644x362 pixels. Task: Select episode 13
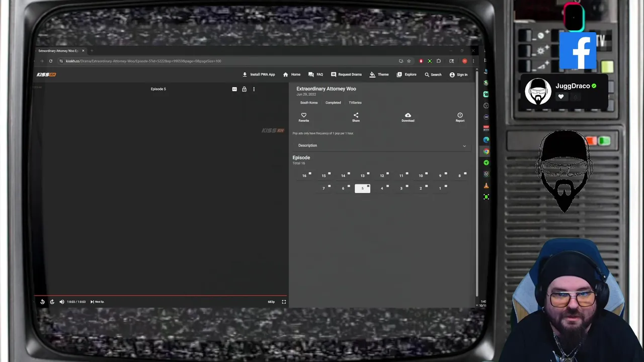tap(362, 175)
